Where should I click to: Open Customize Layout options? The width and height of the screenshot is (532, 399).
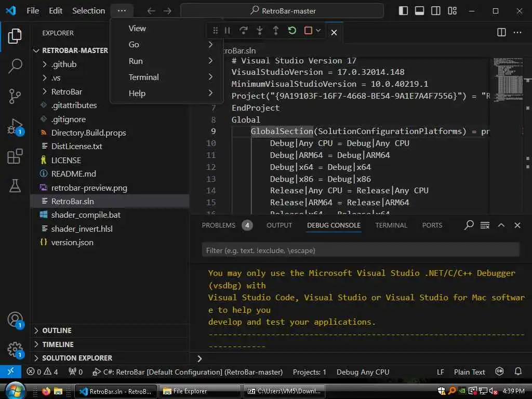[453, 11]
